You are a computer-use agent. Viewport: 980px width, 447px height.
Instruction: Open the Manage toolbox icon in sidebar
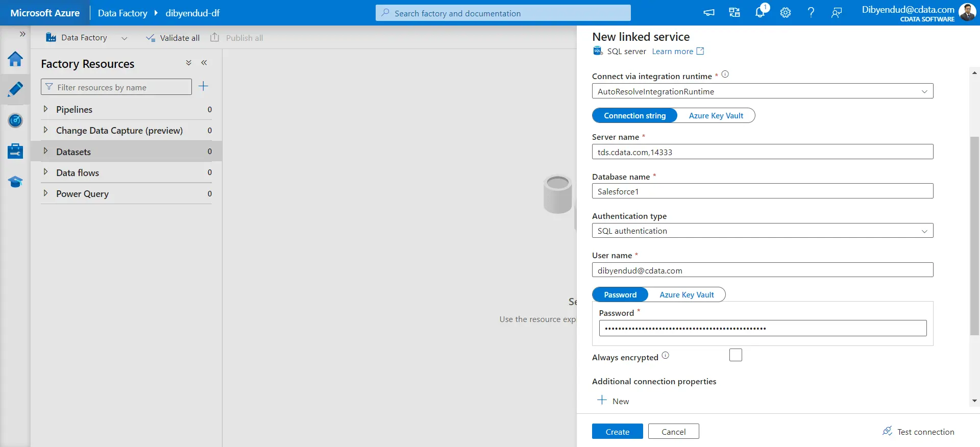(15, 151)
